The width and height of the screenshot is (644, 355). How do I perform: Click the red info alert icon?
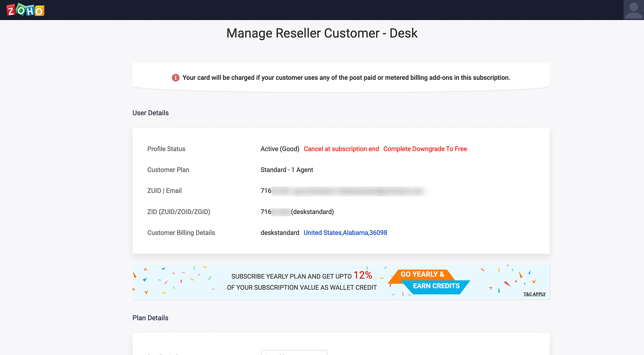175,78
